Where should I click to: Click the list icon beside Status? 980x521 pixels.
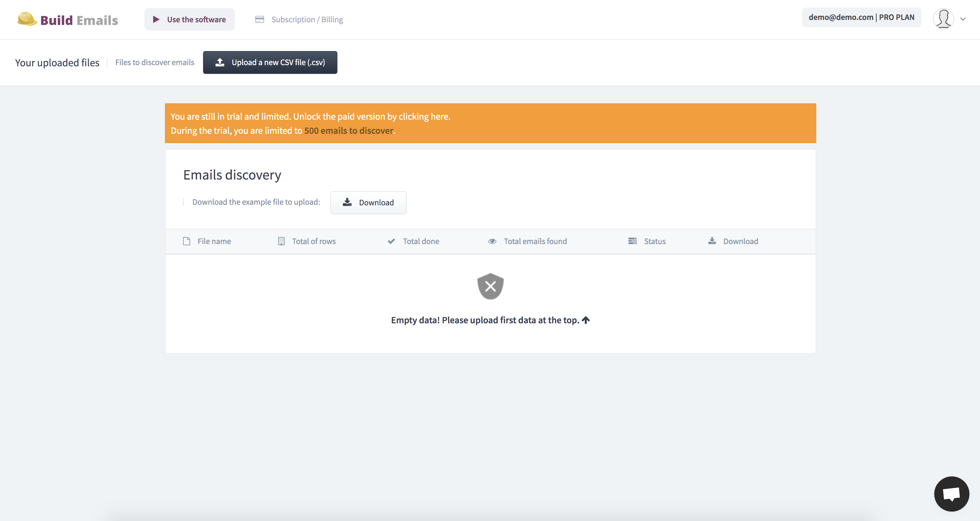pyautogui.click(x=632, y=241)
